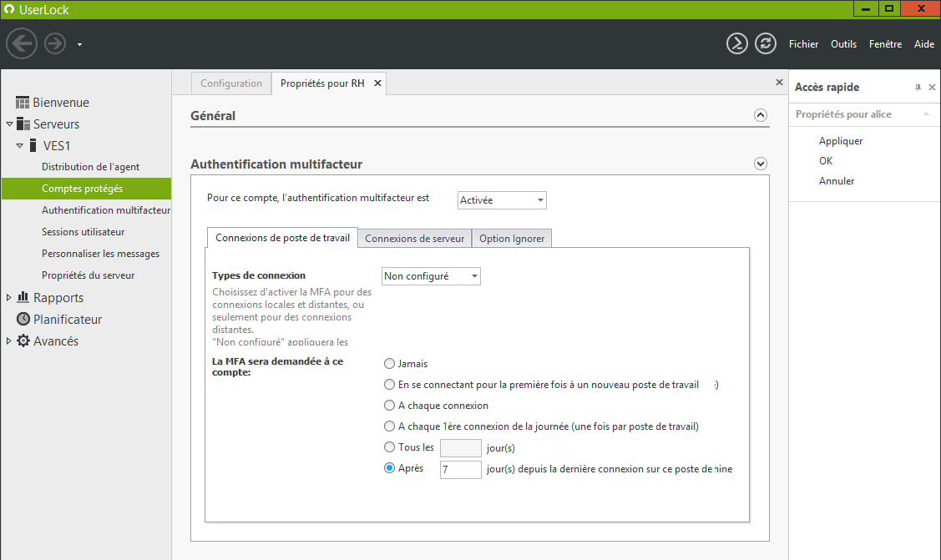Image resolution: width=941 pixels, height=560 pixels.
Task: Click the UserLock logo in title bar
Action: (x=9, y=9)
